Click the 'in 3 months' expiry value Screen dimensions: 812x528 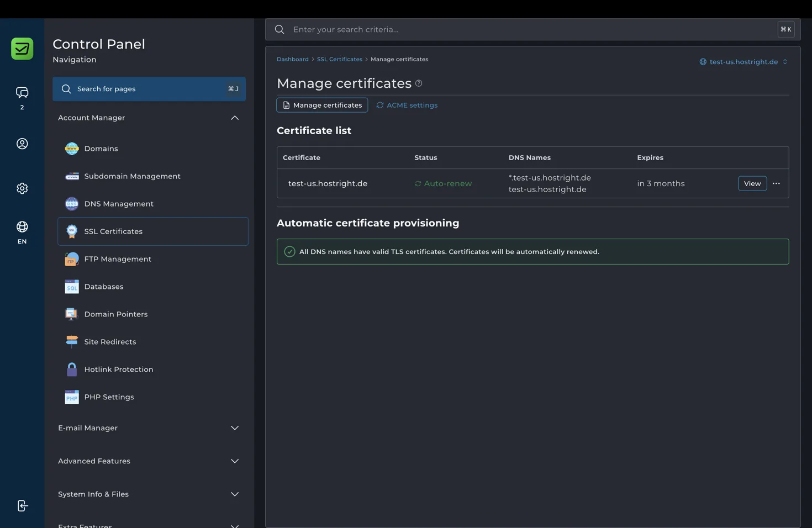[x=661, y=183]
